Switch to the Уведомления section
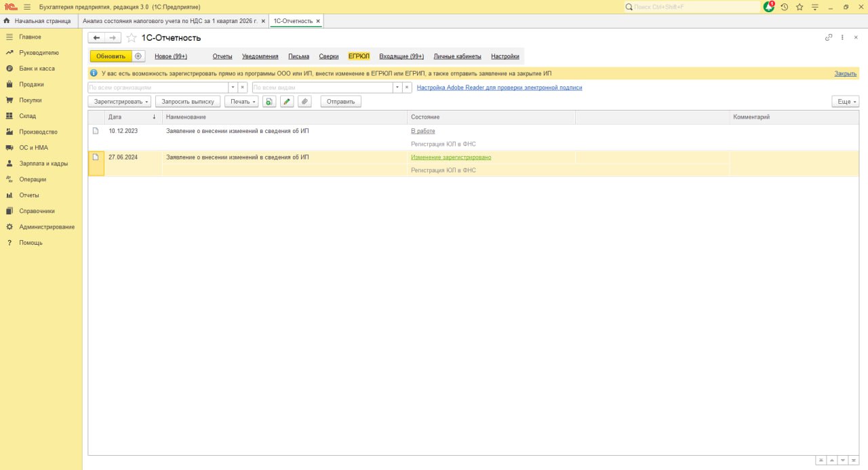 (x=260, y=56)
